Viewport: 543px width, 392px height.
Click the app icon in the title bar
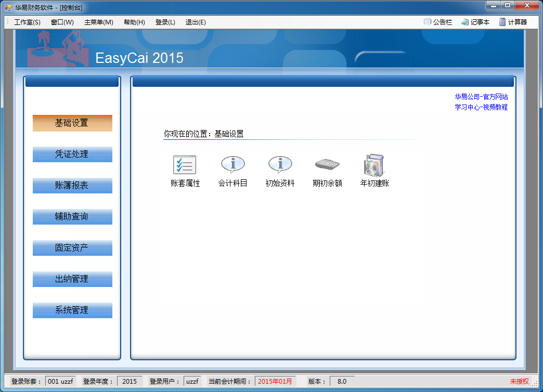[8, 7]
